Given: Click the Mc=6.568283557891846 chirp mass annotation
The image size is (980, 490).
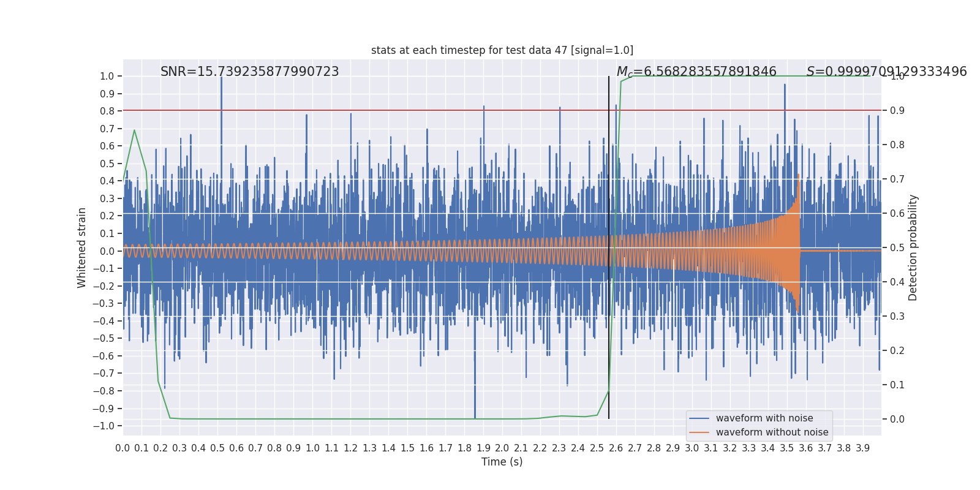Looking at the screenshot, I should [x=696, y=72].
